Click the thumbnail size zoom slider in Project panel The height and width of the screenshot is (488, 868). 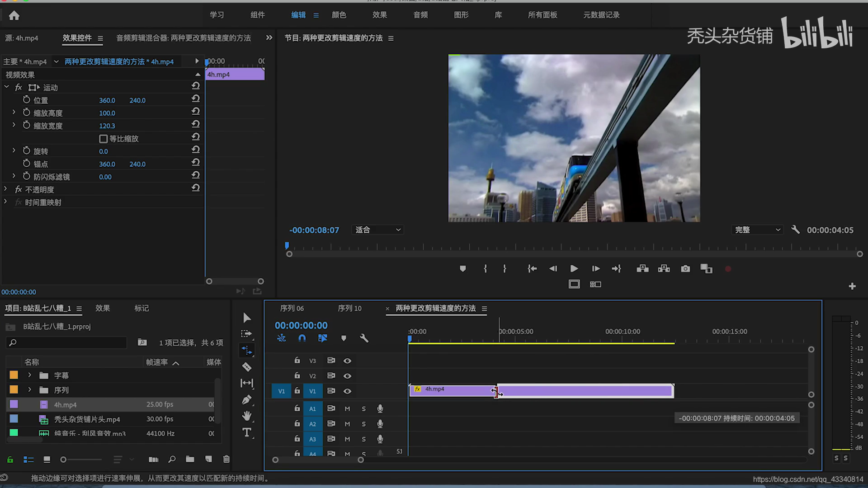64,460
